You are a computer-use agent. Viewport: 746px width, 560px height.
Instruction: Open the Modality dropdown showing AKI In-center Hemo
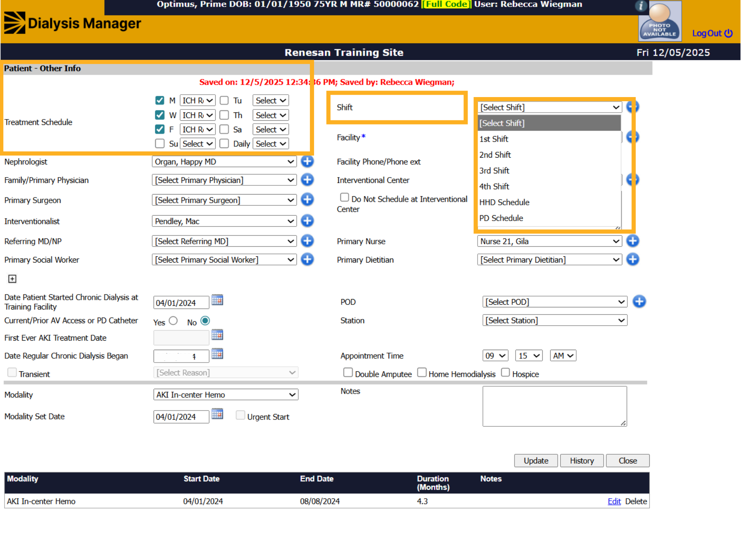point(226,394)
